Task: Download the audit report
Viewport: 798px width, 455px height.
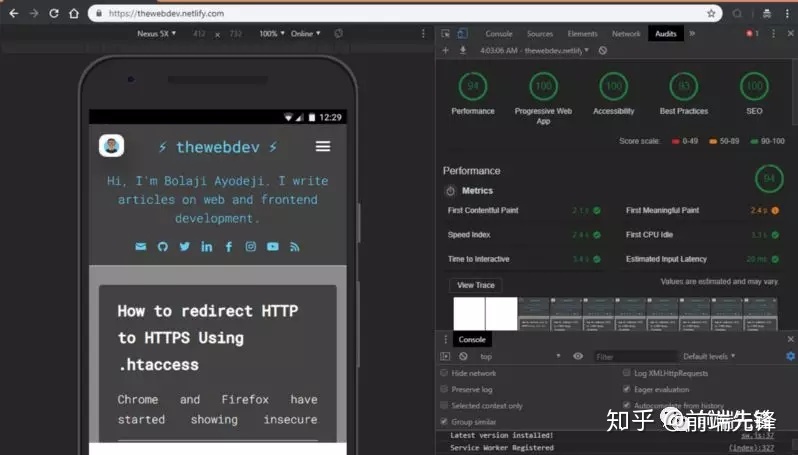Action: click(463, 50)
